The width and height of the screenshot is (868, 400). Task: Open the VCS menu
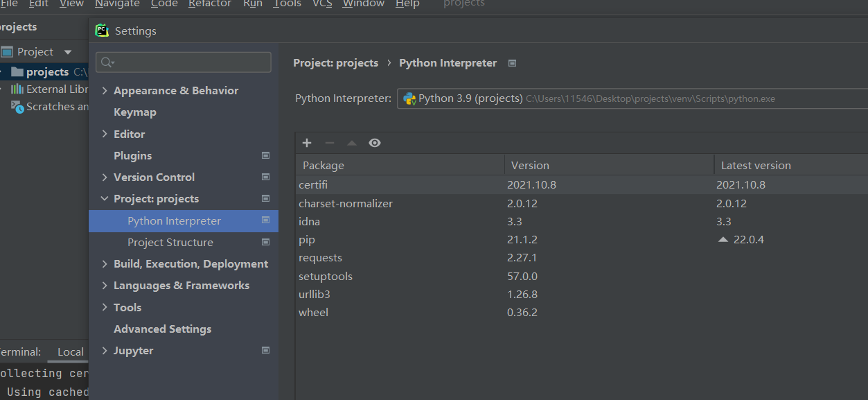coord(322,3)
